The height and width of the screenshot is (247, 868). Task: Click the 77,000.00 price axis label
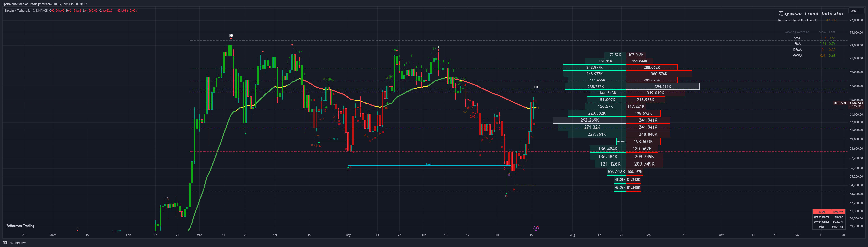856,20
